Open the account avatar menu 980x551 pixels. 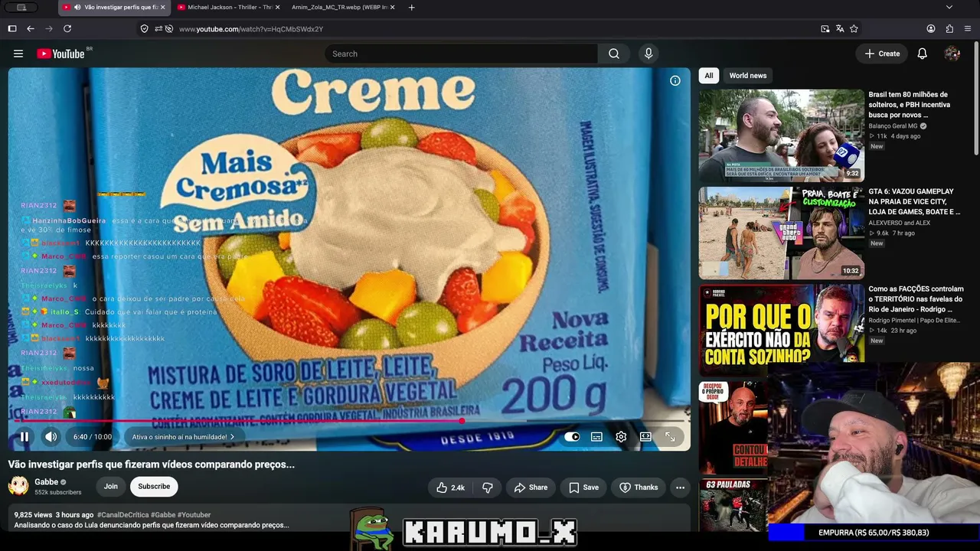point(952,54)
